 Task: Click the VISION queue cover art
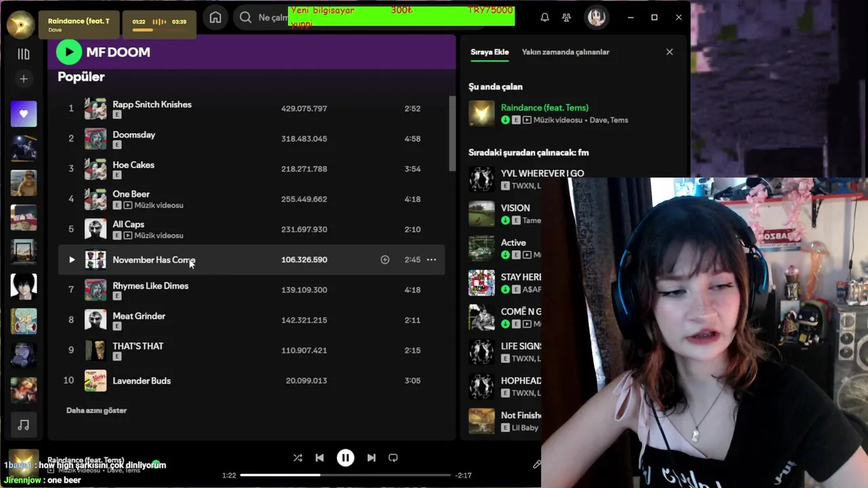pyautogui.click(x=481, y=214)
